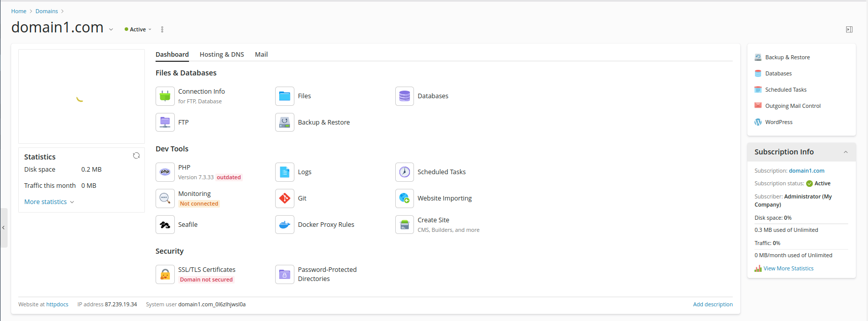Open the SSL/TLS Certificates lock icon

coord(165,274)
